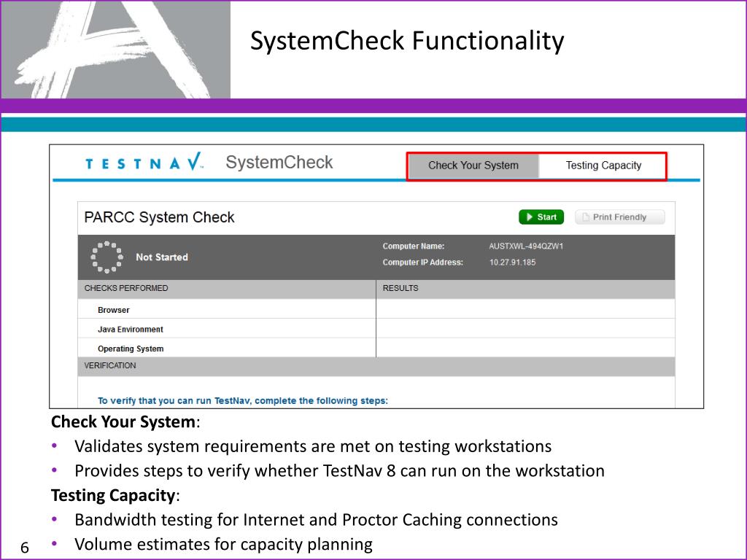The width and height of the screenshot is (747, 560).
Task: Click the Not Started status label
Action: pyautogui.click(x=162, y=257)
